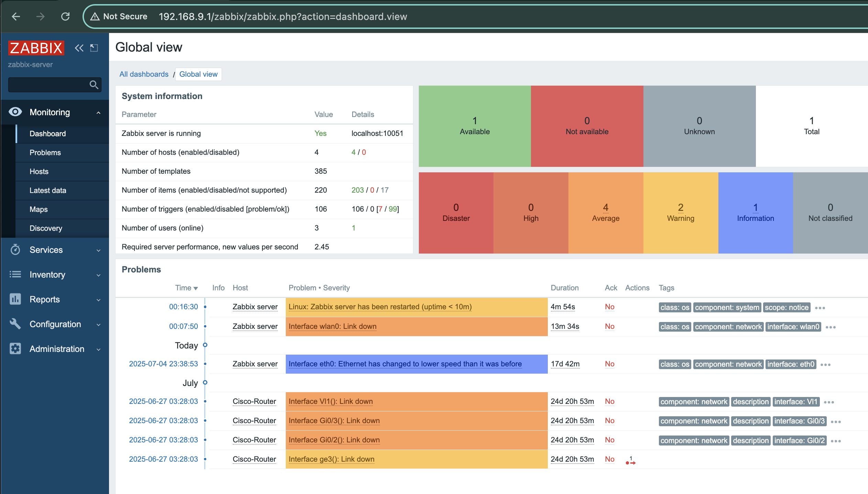The width and height of the screenshot is (868, 494).
Task: Click the browser back arrow
Action: click(x=16, y=16)
